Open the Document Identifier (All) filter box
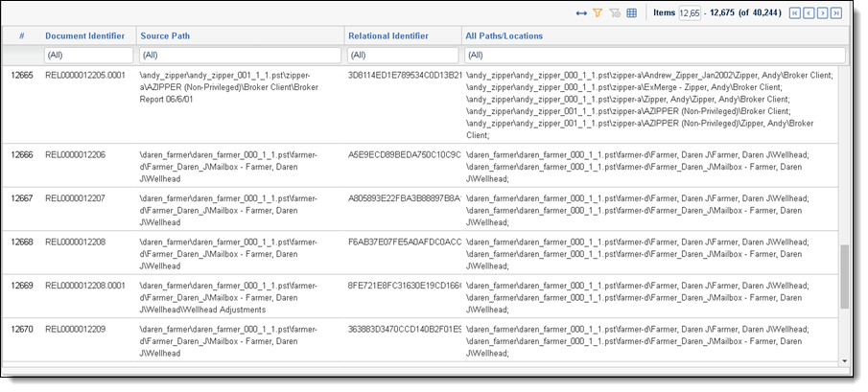The image size is (868, 392). [88, 55]
